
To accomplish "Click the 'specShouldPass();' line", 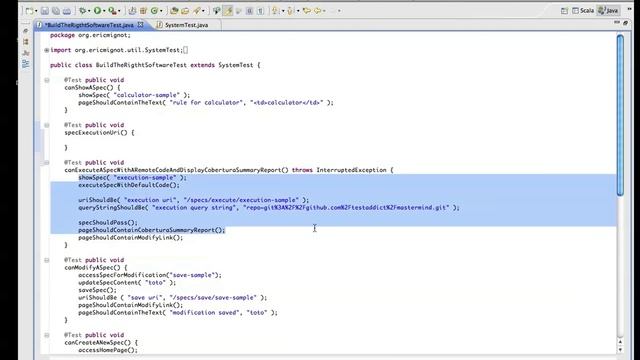I will (x=108, y=222).
